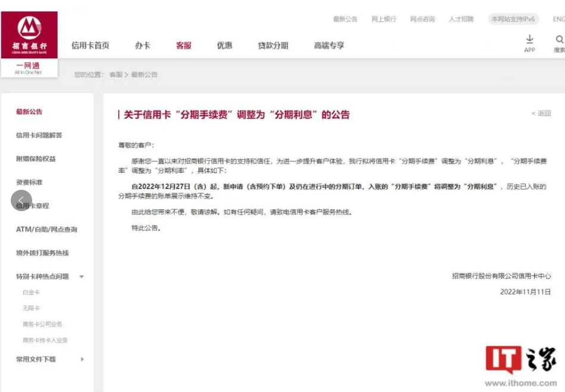Viewport: 565px width, 392px height.
Task: Open the 办卡 menu item
Action: tap(142, 46)
